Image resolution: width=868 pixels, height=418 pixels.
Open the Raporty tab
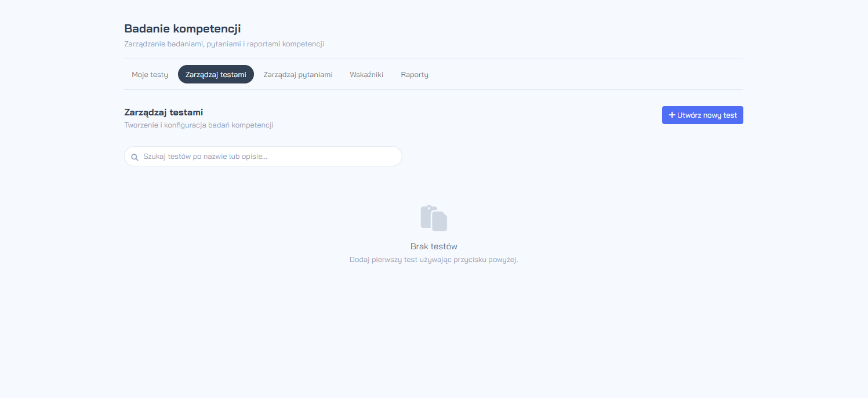[x=415, y=74]
